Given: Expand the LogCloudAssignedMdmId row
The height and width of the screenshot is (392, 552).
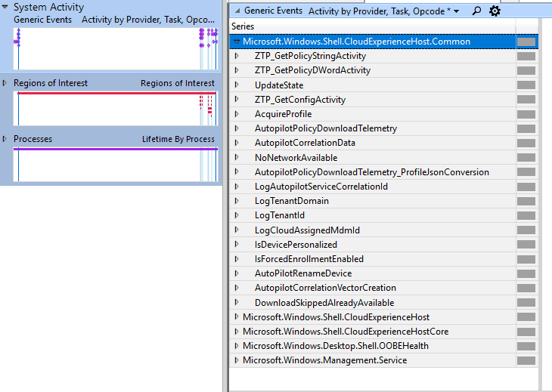Looking at the screenshot, I should 237,230.
